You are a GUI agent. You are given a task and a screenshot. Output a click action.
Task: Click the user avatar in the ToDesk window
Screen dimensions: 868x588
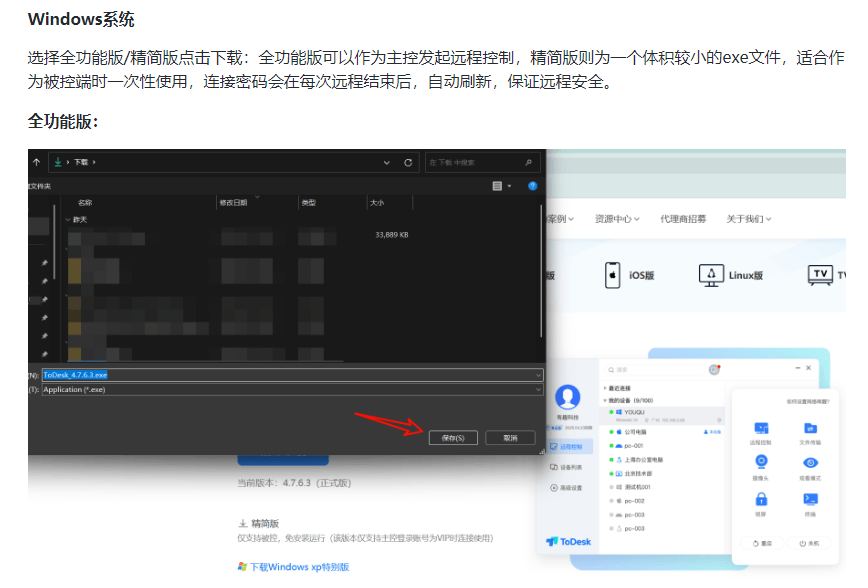pyautogui.click(x=567, y=397)
